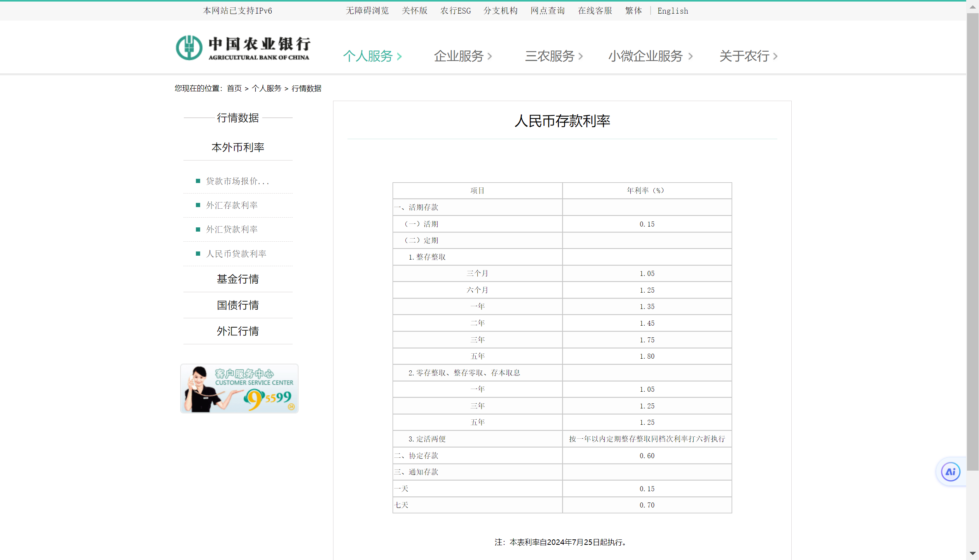Open 外汇行情 sidebar section
This screenshot has width=979, height=560.
point(237,331)
